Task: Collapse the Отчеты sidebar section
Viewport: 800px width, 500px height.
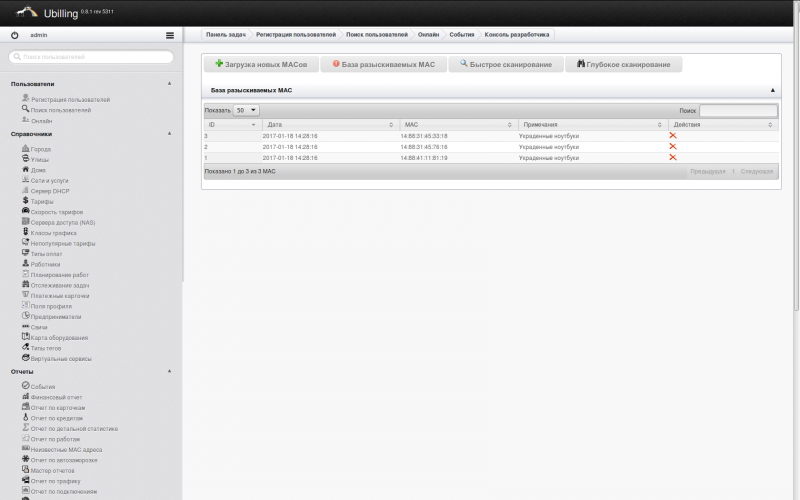Action: [169, 371]
